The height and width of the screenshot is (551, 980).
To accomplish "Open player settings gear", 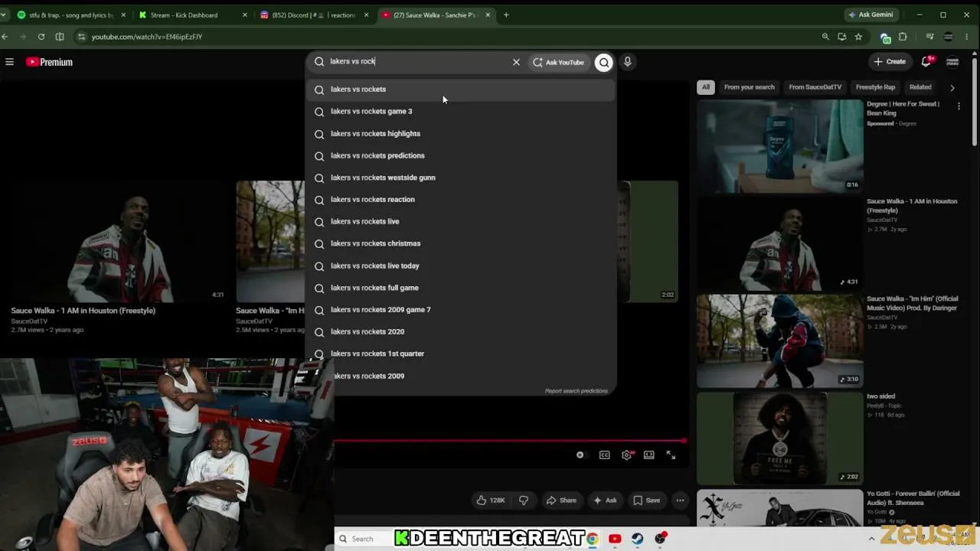I will 627,455.
